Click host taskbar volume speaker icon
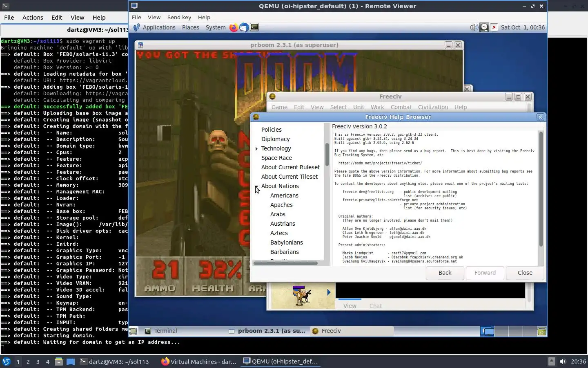The height and width of the screenshot is (368, 588). click(x=563, y=361)
